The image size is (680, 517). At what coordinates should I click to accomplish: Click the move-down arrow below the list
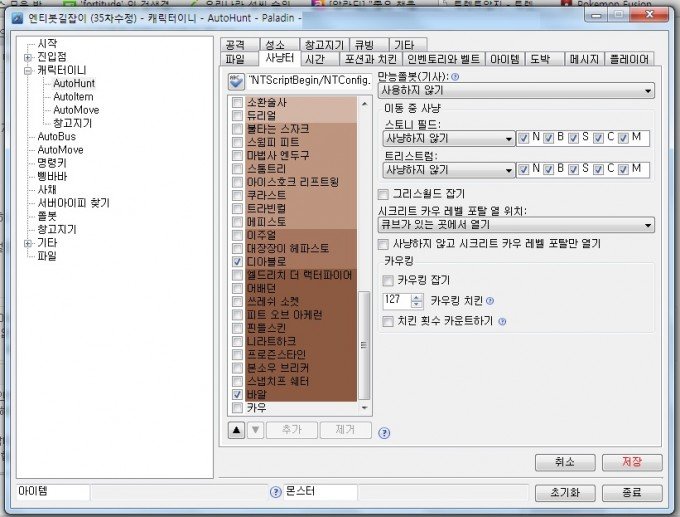pyautogui.click(x=255, y=429)
